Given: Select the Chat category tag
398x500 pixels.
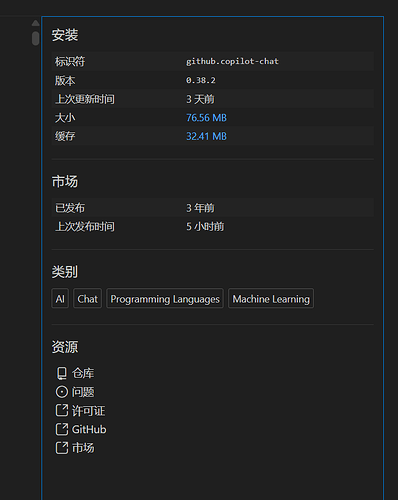Looking at the screenshot, I should tap(87, 298).
